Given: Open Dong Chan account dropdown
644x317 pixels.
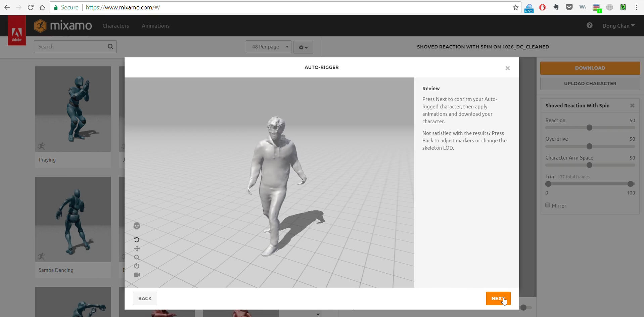Looking at the screenshot, I should click(x=618, y=26).
